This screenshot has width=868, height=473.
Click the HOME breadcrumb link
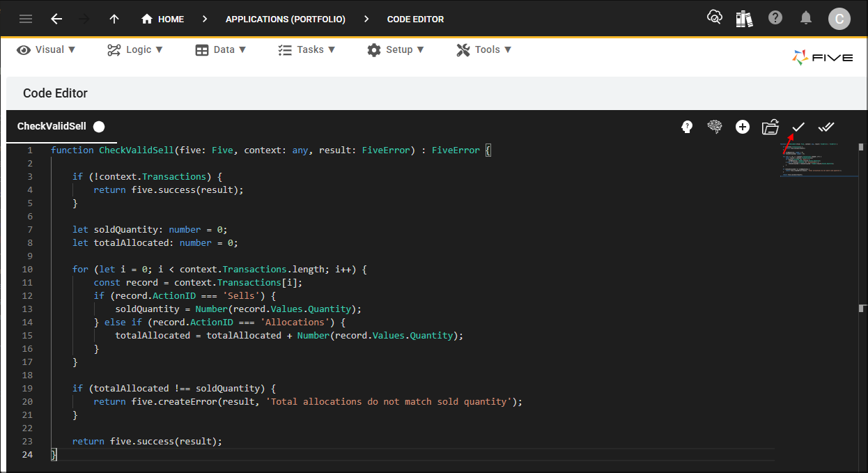pos(163,20)
